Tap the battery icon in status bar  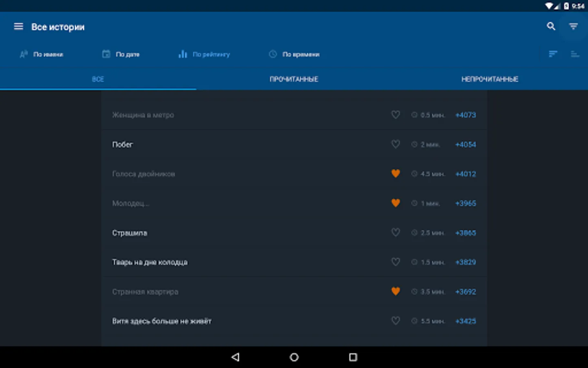point(566,6)
